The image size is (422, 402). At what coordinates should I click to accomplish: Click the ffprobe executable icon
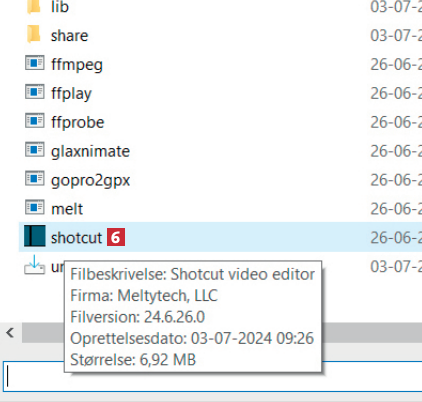tap(35, 121)
